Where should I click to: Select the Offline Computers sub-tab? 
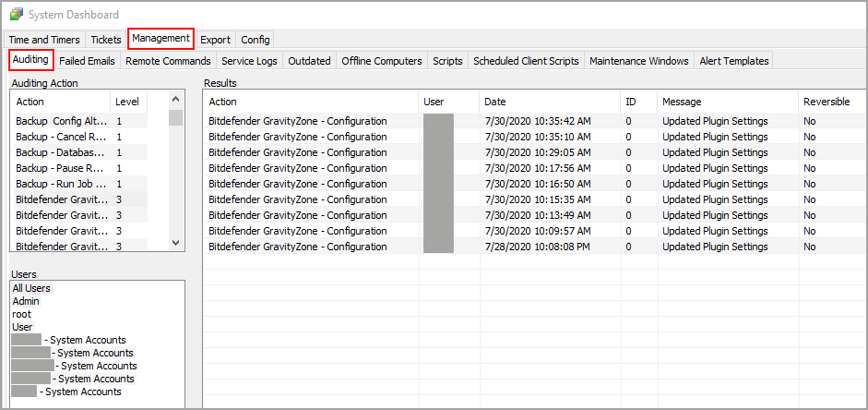pos(381,61)
